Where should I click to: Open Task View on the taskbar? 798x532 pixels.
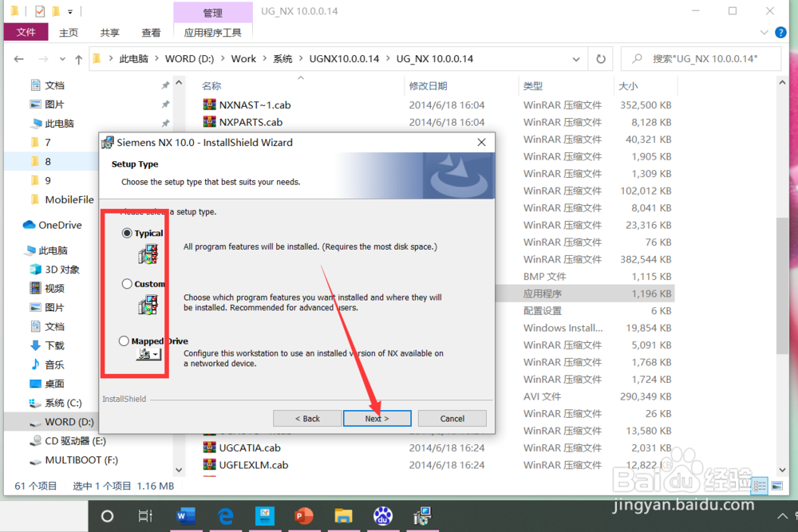coord(145,516)
